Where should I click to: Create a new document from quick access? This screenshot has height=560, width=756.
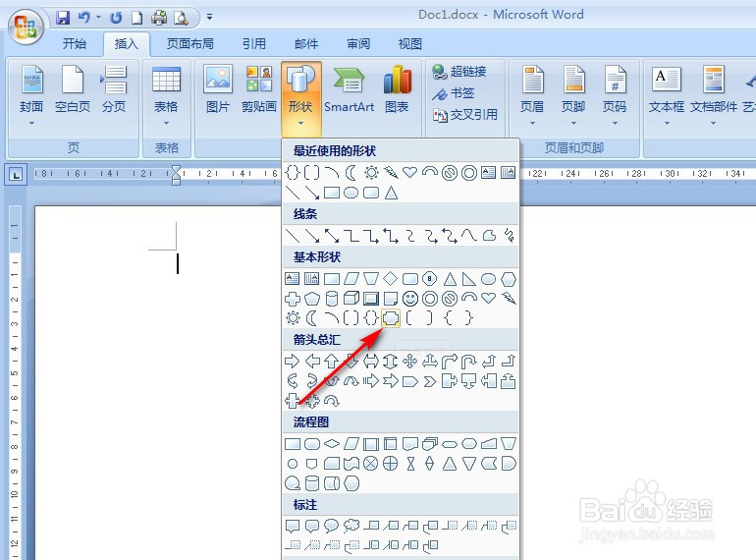pyautogui.click(x=137, y=18)
